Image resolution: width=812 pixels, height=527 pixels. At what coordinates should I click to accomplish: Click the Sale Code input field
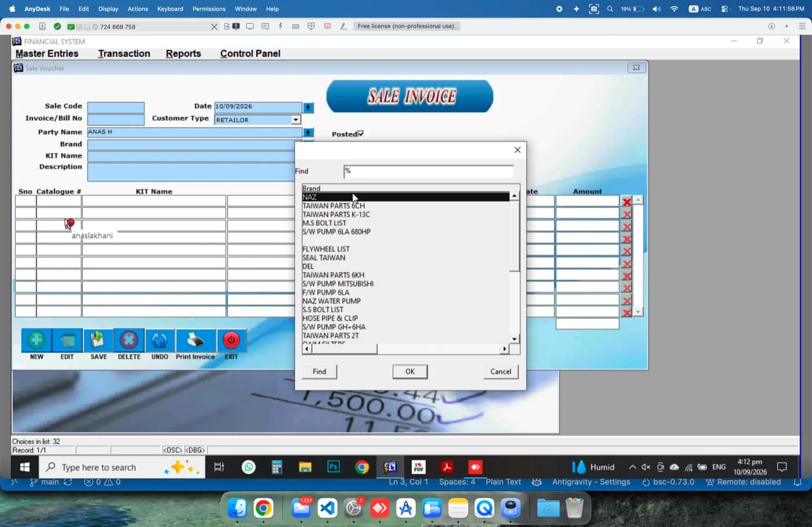[116, 107]
